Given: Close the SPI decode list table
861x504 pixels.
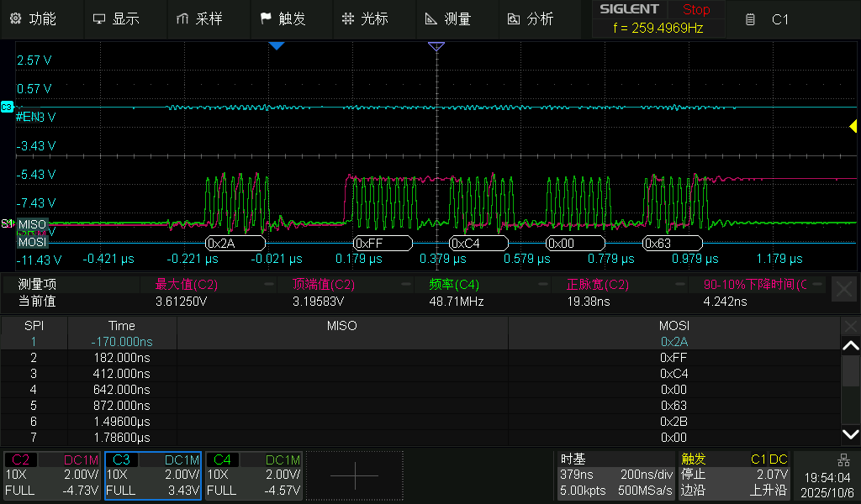Looking at the screenshot, I should click(x=851, y=325).
